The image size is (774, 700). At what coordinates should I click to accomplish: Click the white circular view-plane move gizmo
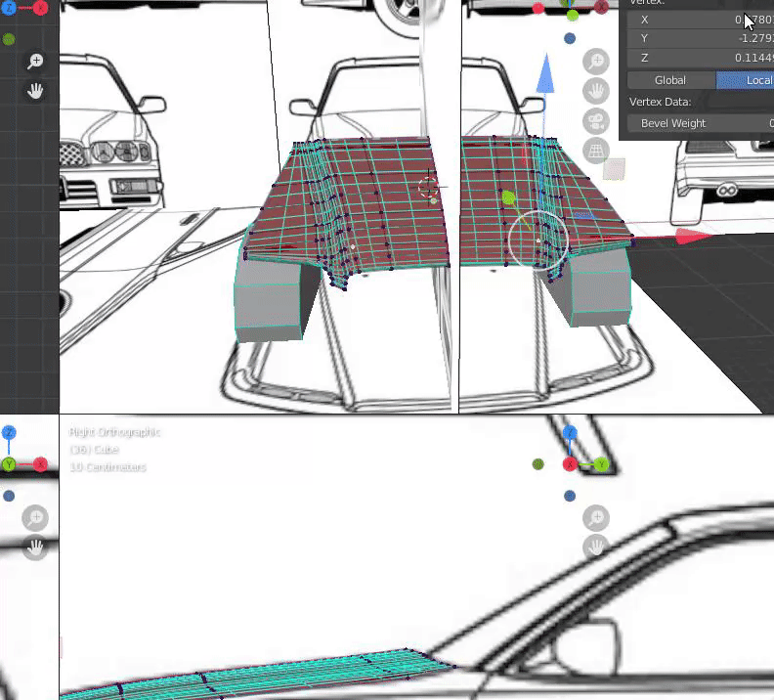point(538,241)
